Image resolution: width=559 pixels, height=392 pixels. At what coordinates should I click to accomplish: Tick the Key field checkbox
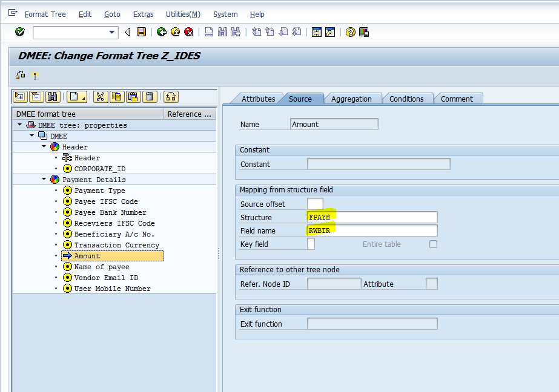(311, 244)
